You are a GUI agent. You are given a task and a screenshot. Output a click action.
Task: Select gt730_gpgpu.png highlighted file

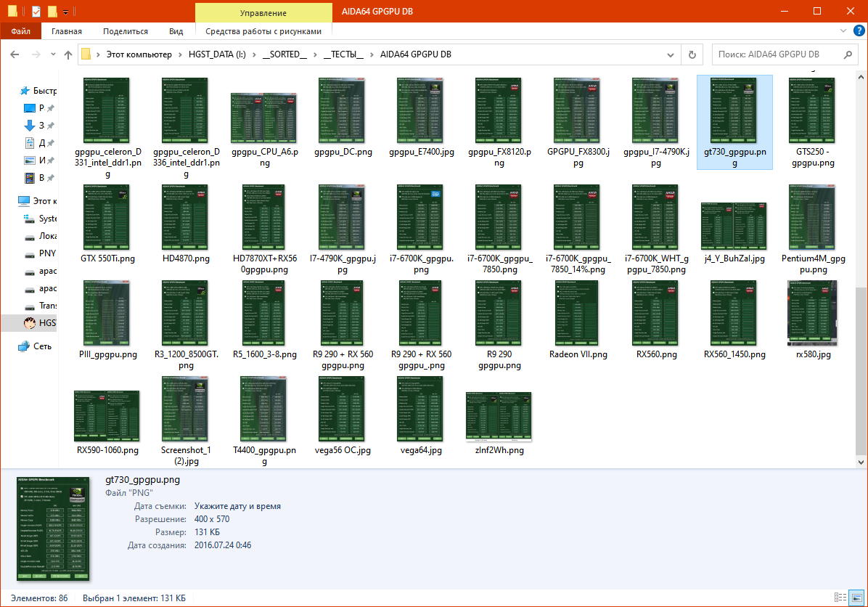click(734, 123)
